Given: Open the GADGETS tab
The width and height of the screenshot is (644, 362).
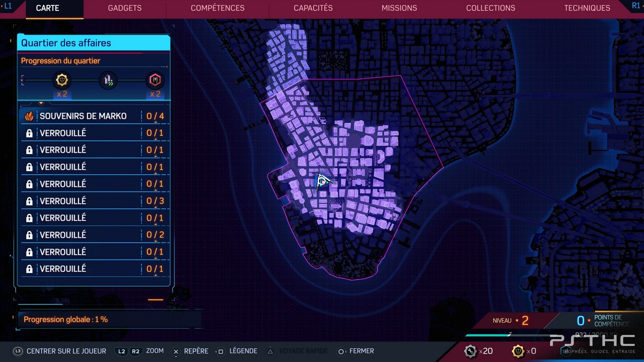Looking at the screenshot, I should 125,8.
